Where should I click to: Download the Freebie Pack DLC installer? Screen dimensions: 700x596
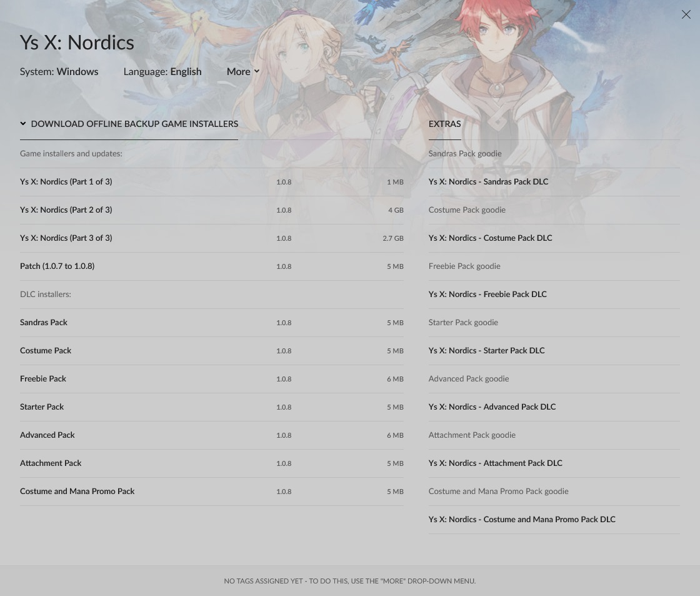[212, 379]
